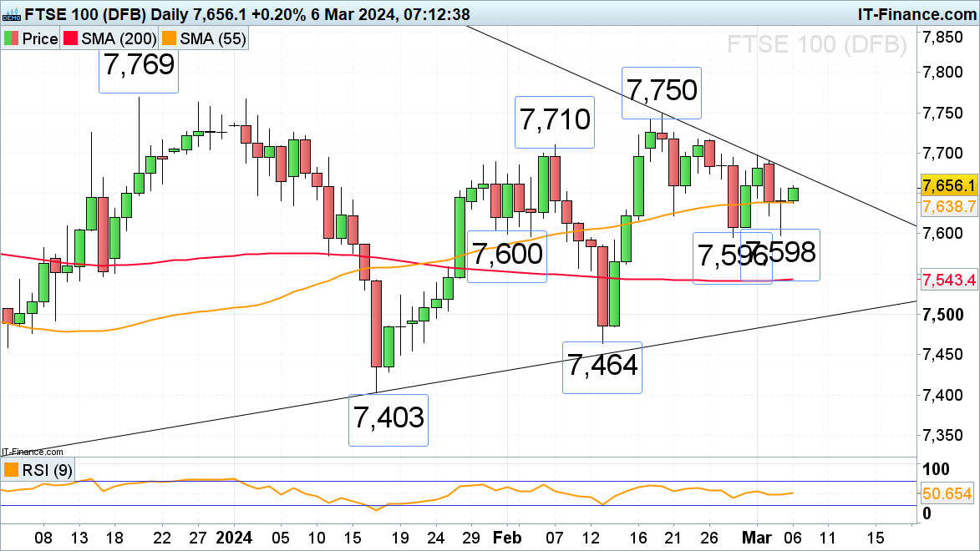
Task: Select the Price legend label
Action: pos(40,38)
